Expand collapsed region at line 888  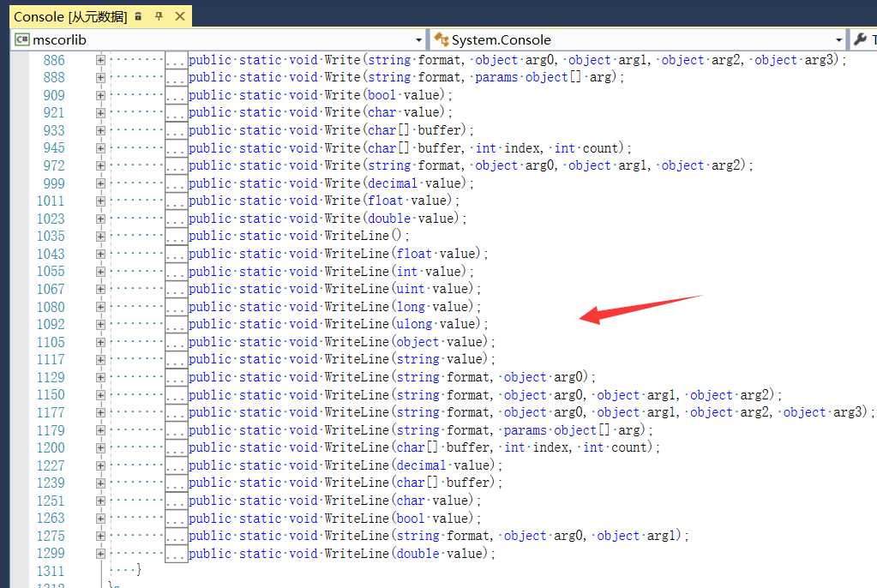(x=100, y=77)
